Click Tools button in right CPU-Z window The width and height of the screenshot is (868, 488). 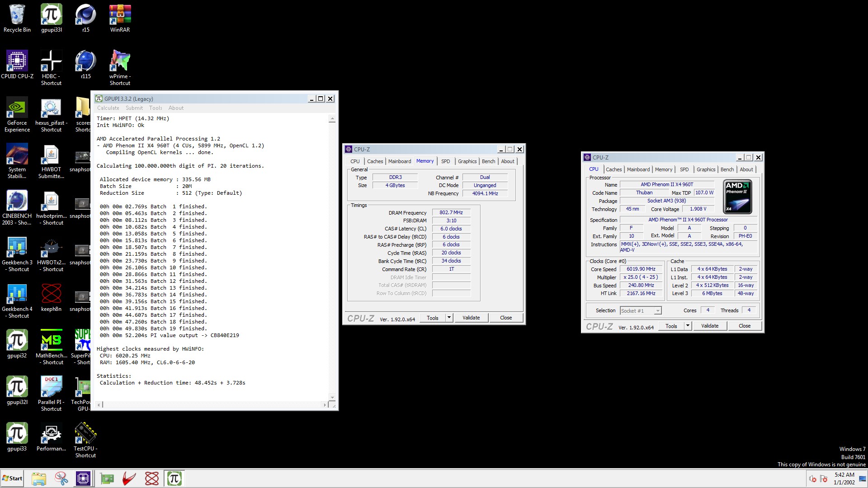(x=671, y=326)
